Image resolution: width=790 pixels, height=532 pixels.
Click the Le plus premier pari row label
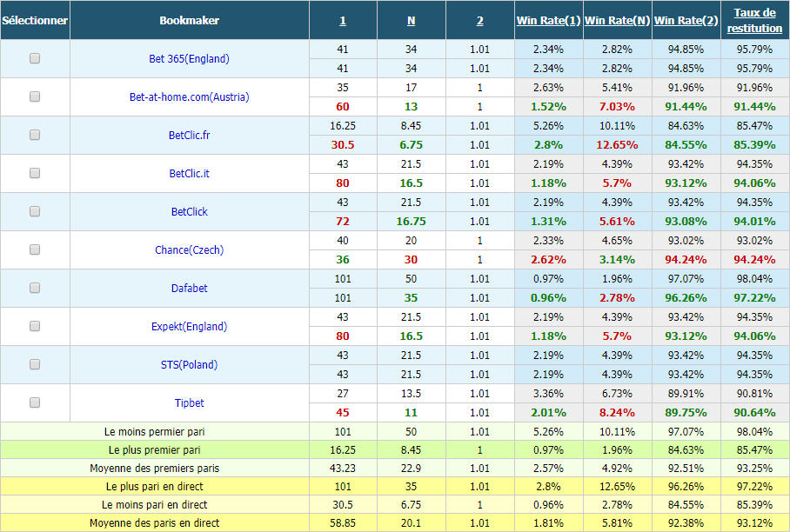(x=155, y=450)
